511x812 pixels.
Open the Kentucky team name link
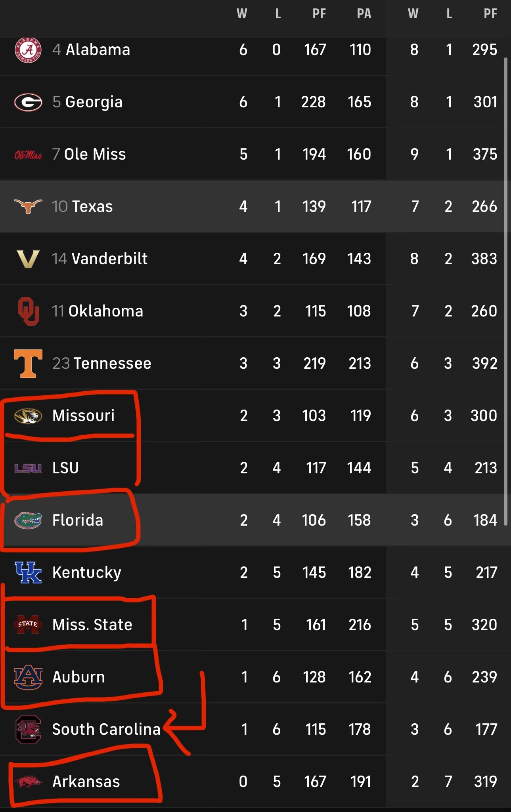(x=86, y=572)
